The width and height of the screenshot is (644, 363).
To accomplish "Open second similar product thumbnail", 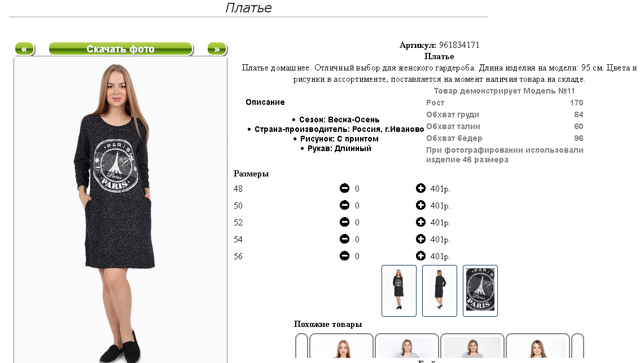I will click(x=407, y=347).
